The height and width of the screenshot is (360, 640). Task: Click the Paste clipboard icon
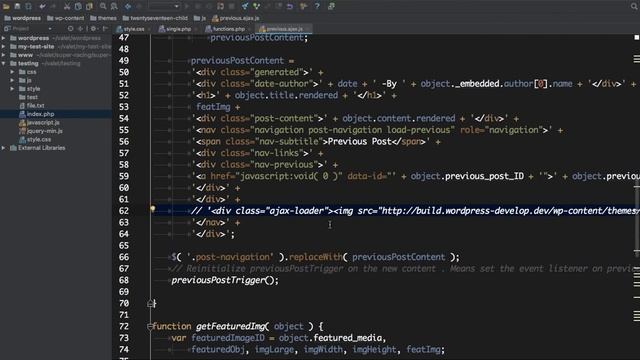pyautogui.click(x=89, y=6)
